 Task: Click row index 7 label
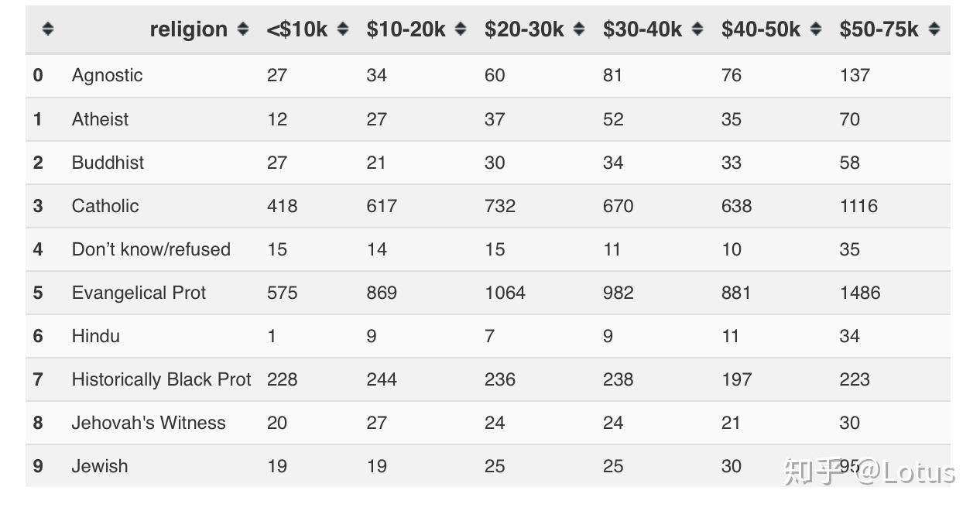38,379
